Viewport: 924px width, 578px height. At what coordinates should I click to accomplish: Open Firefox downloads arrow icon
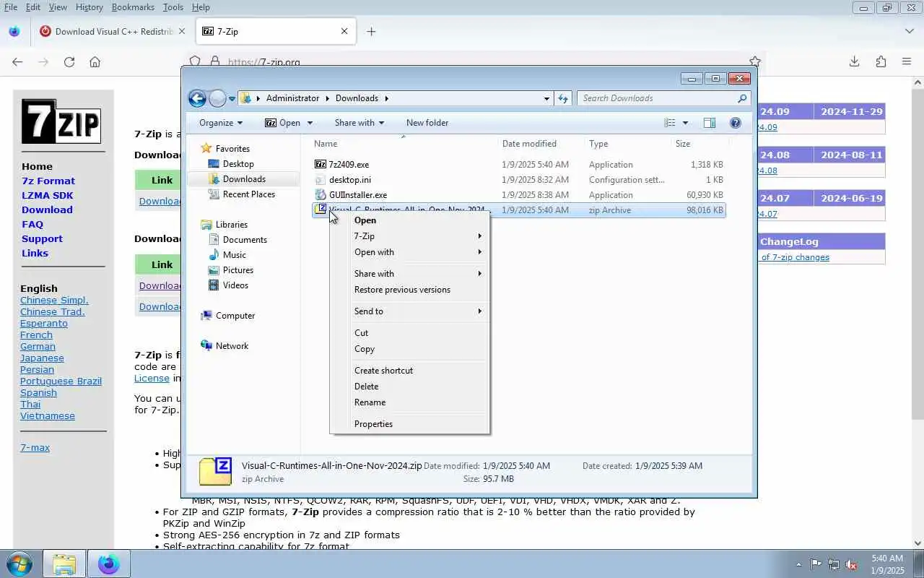pyautogui.click(x=854, y=62)
